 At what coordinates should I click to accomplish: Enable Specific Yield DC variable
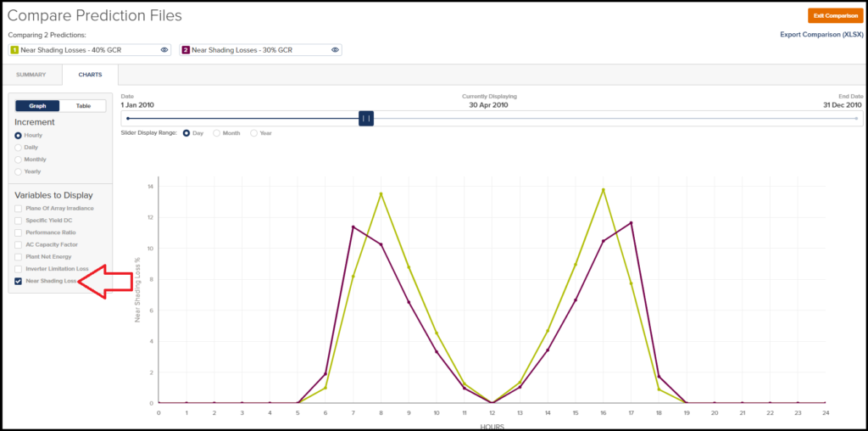point(19,221)
